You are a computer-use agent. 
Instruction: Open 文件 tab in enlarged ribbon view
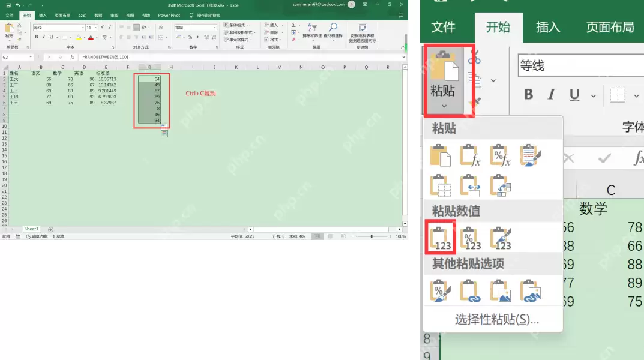(443, 27)
